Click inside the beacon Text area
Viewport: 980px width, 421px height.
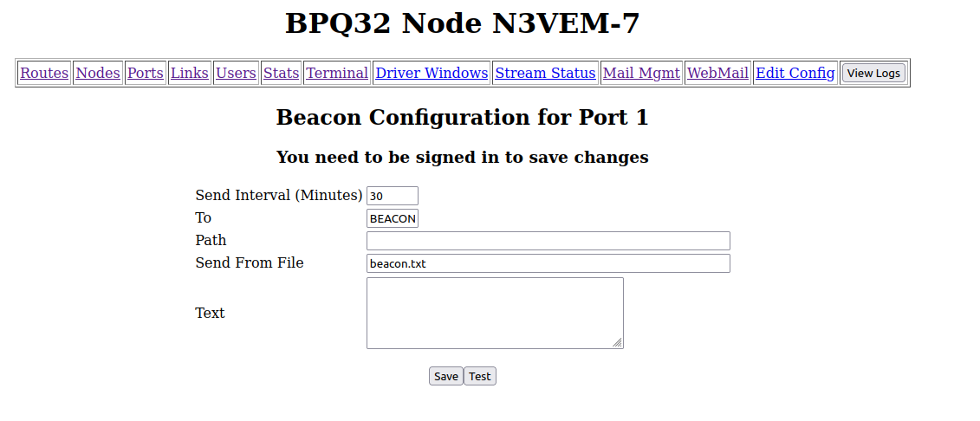coord(495,313)
